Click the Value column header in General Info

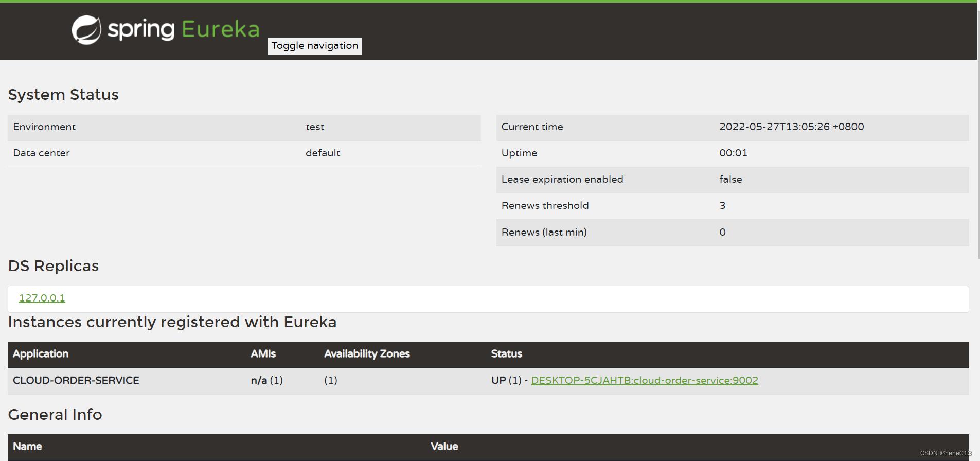(444, 447)
